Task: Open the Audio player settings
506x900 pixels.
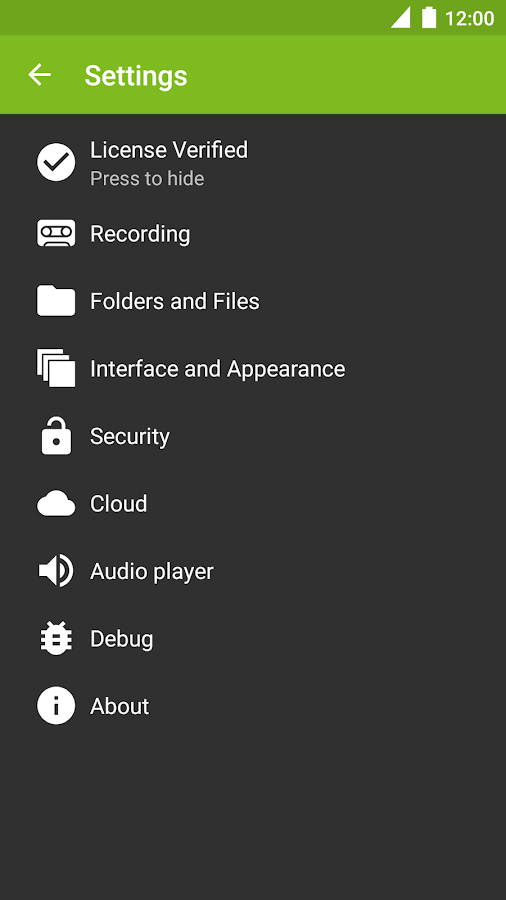Action: [x=253, y=571]
